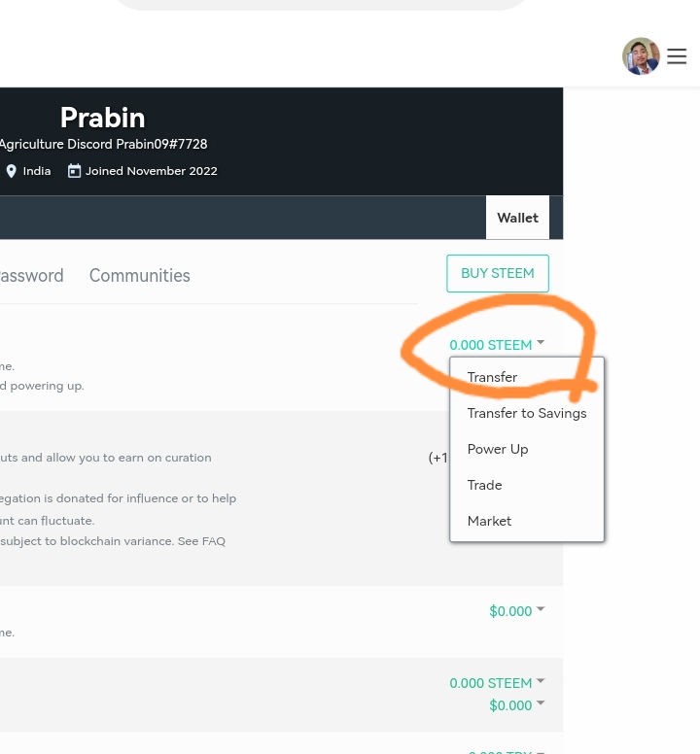Click the calendar icon beside Joined date
Image resolution: width=700 pixels, height=754 pixels.
point(74,171)
